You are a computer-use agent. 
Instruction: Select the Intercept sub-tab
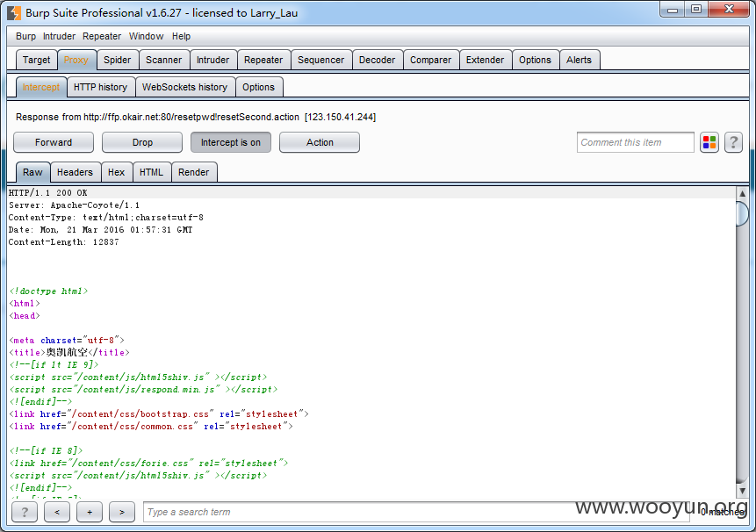(41, 87)
